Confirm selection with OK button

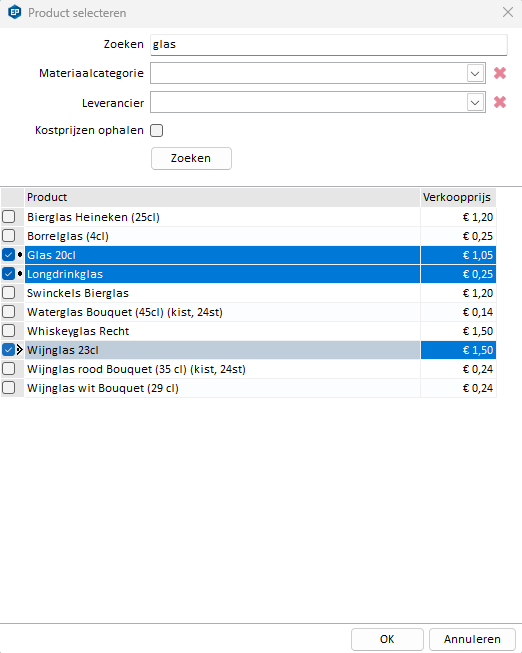click(x=387, y=639)
